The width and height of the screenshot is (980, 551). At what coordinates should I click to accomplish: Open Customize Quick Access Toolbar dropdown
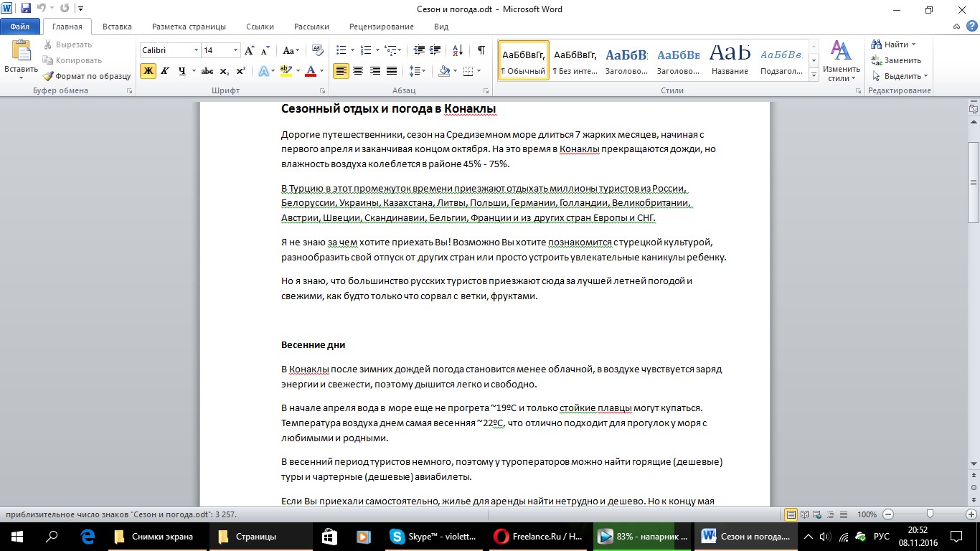click(80, 9)
